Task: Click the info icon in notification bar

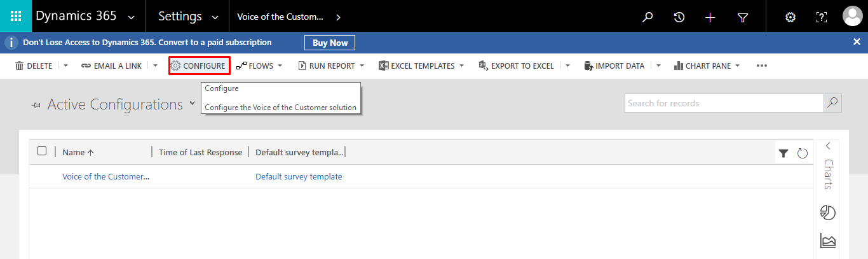Action: (10, 43)
